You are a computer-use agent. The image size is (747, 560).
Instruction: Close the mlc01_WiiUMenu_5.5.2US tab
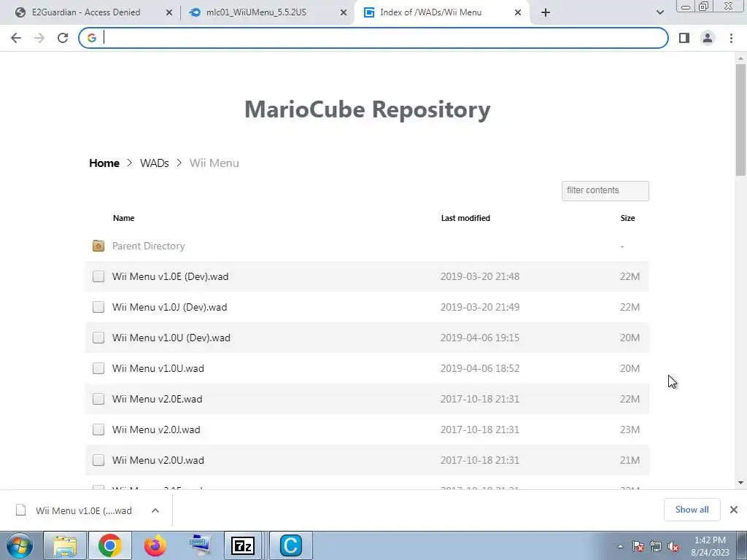pos(344,13)
